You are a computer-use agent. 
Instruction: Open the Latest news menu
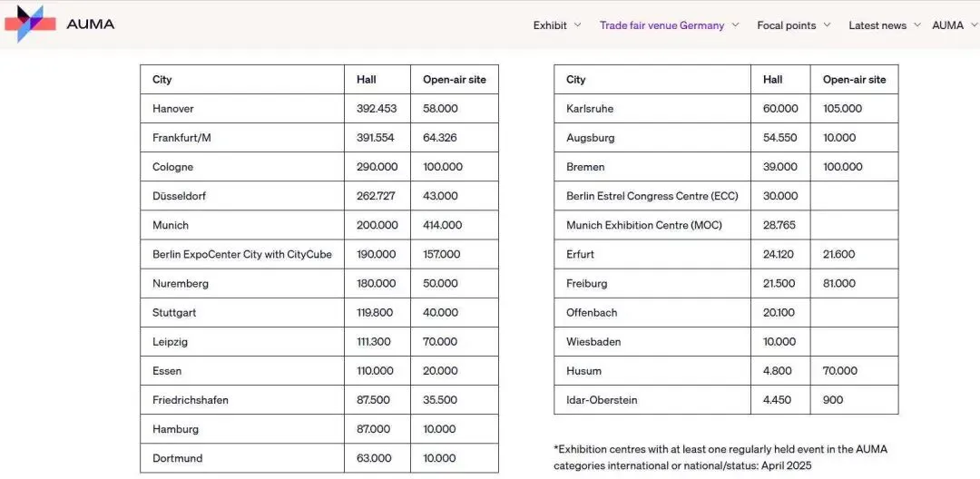877,25
